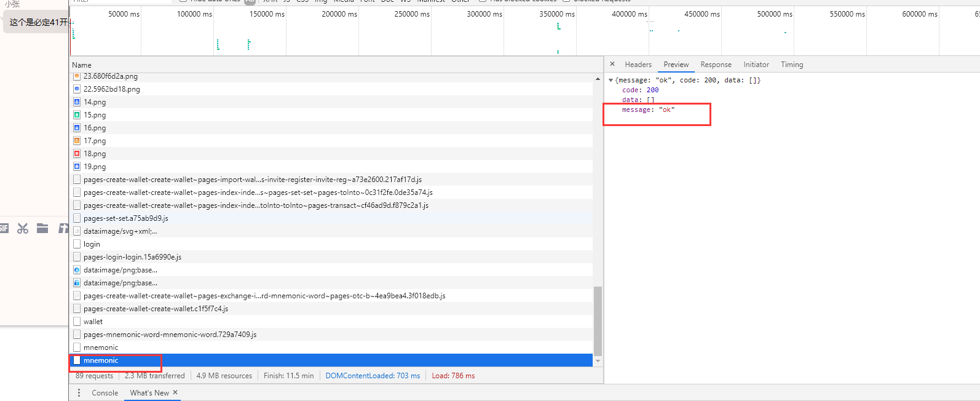Open the folder icon in chat toolbar
Viewport: 980px width, 401px height.
point(42,229)
